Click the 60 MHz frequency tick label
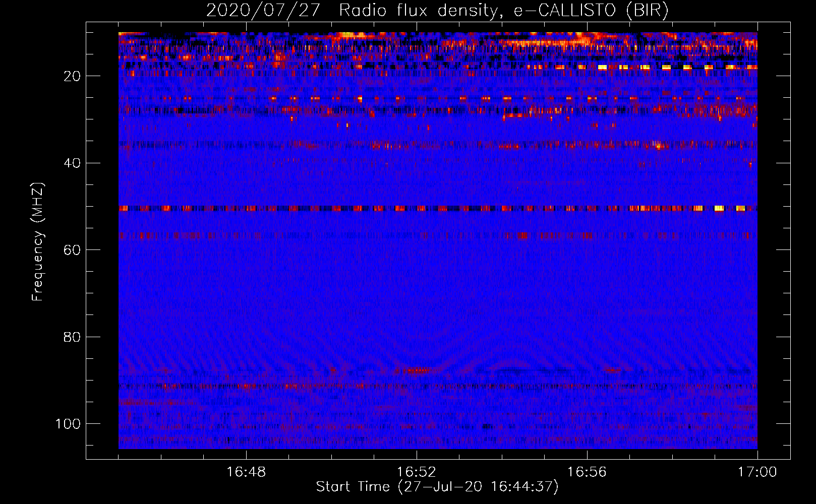Viewport: 816px width, 504px height. coord(72,250)
